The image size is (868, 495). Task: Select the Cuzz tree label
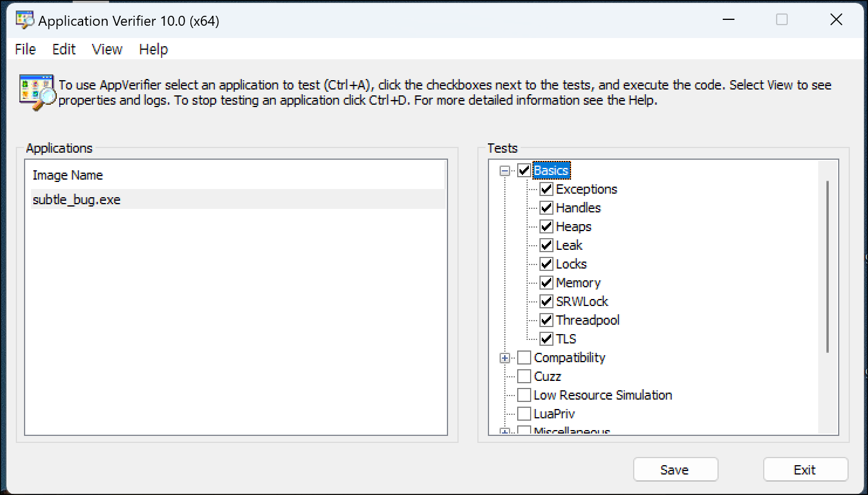click(547, 376)
